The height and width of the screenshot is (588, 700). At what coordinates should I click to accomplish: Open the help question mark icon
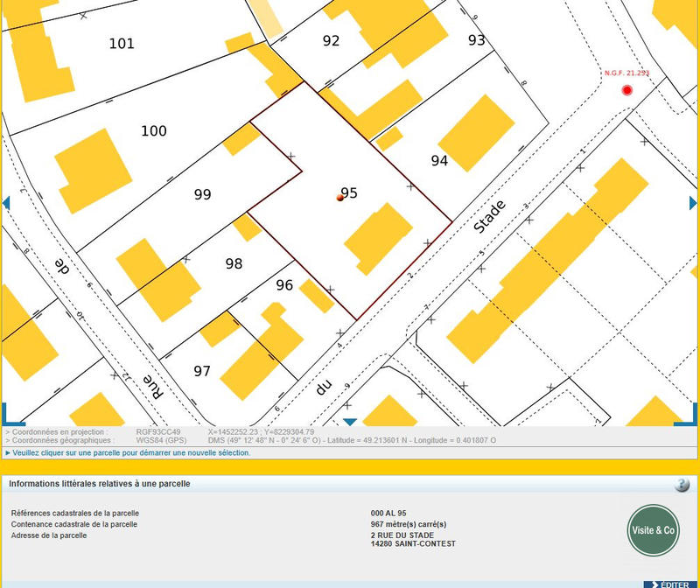[x=682, y=485]
